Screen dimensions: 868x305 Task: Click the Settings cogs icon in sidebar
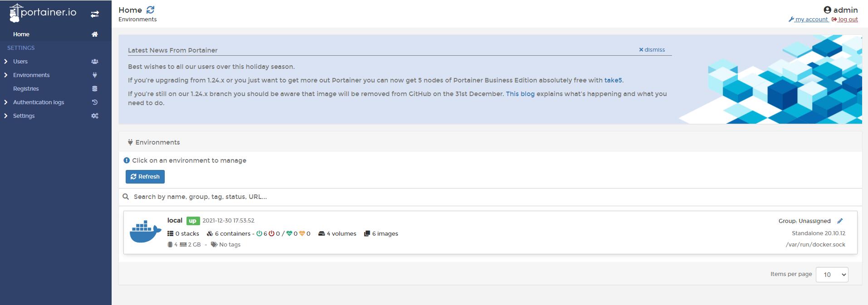(x=94, y=116)
